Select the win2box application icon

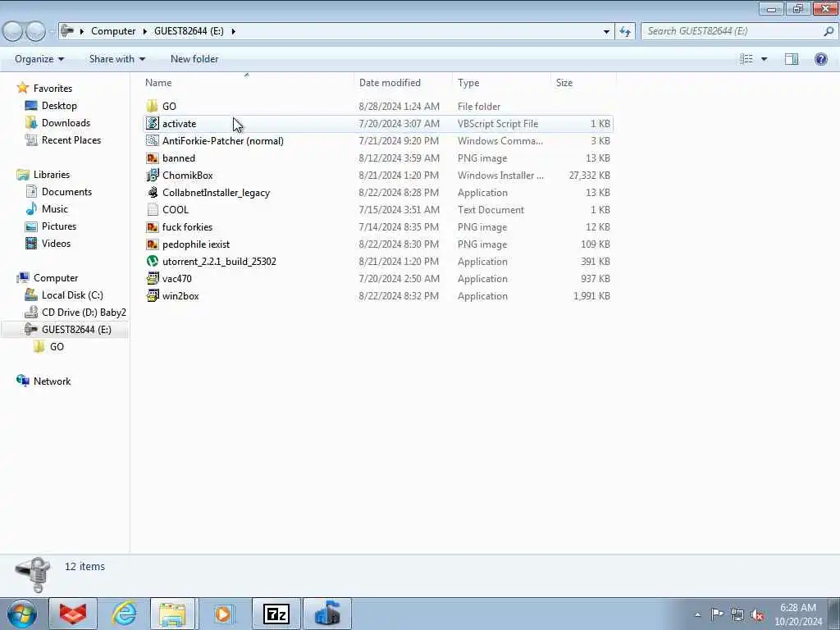pyautogui.click(x=152, y=295)
